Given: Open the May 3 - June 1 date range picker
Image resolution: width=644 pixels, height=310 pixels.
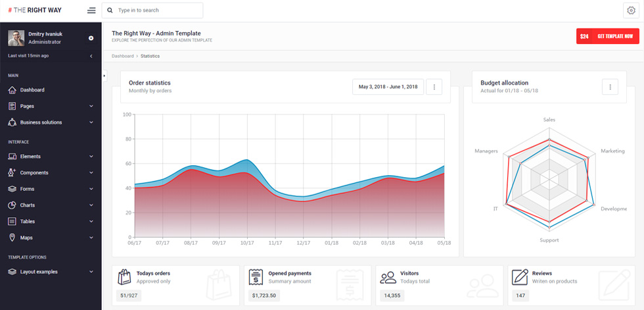Looking at the screenshot, I should point(388,87).
